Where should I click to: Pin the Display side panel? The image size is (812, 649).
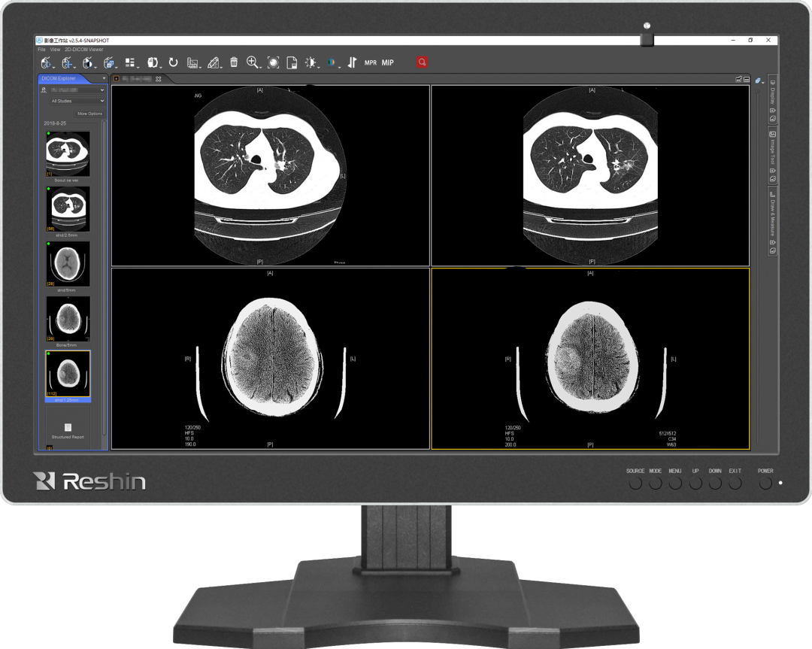pos(772,111)
